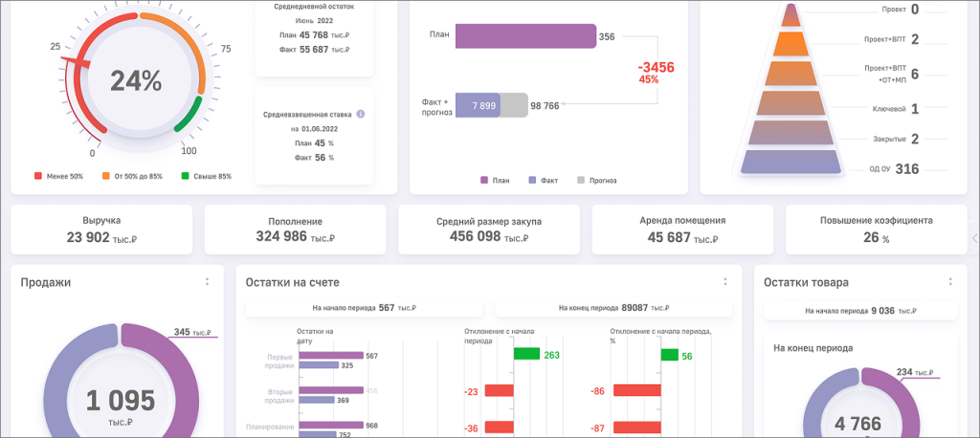Click the top Проект tier of the pyramid
The height and width of the screenshot is (438, 980).
(x=791, y=13)
